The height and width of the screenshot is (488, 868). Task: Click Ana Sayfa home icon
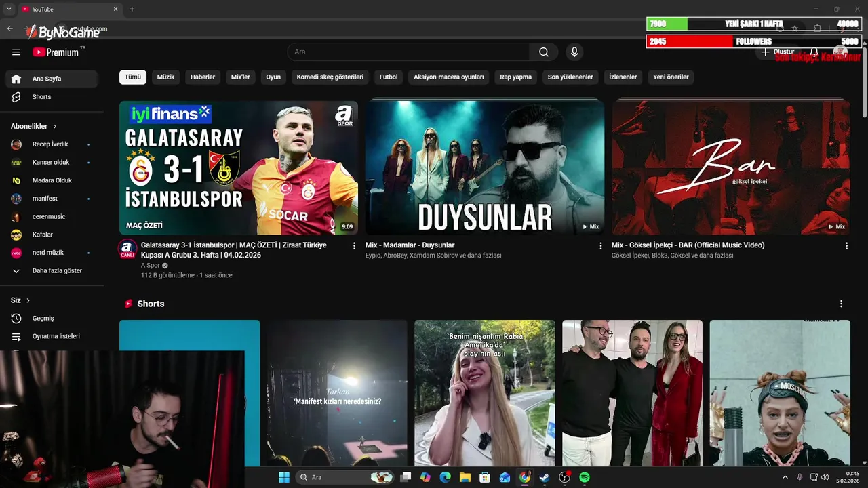point(16,79)
